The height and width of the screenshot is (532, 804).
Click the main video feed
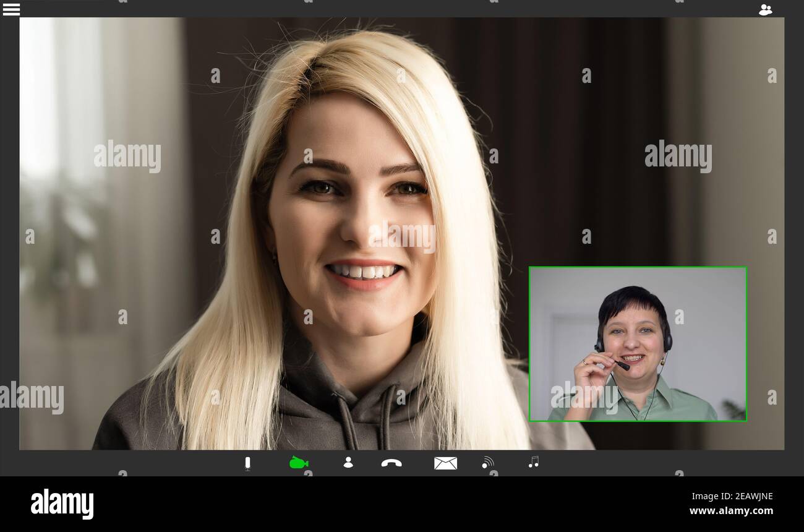tap(402, 233)
